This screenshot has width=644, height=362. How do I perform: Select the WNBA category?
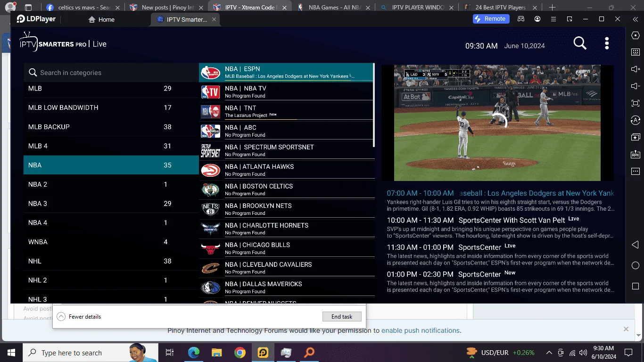pos(111,242)
